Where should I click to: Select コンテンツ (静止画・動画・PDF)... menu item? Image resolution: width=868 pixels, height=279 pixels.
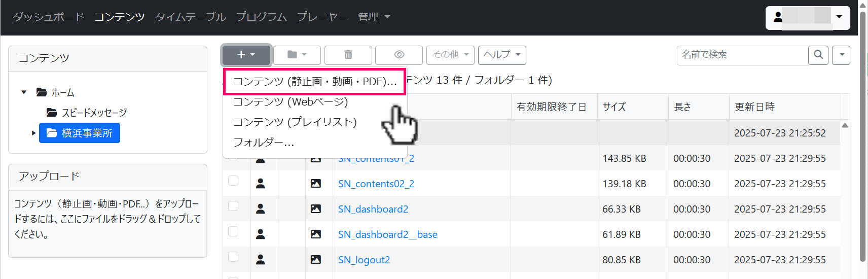(314, 82)
